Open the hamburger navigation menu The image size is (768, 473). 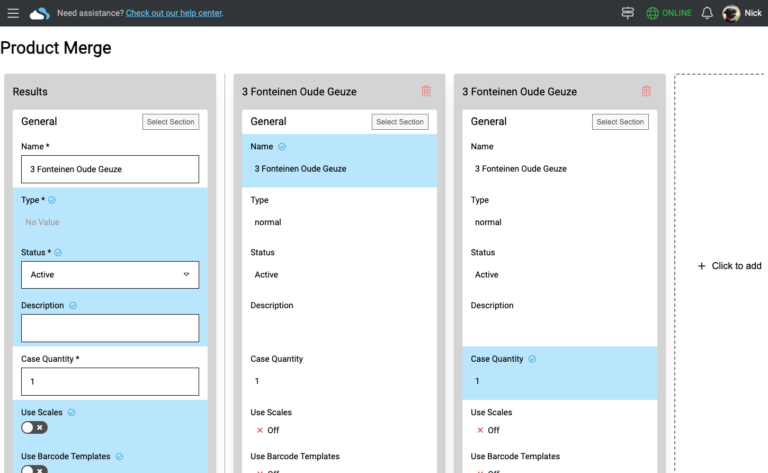(13, 13)
